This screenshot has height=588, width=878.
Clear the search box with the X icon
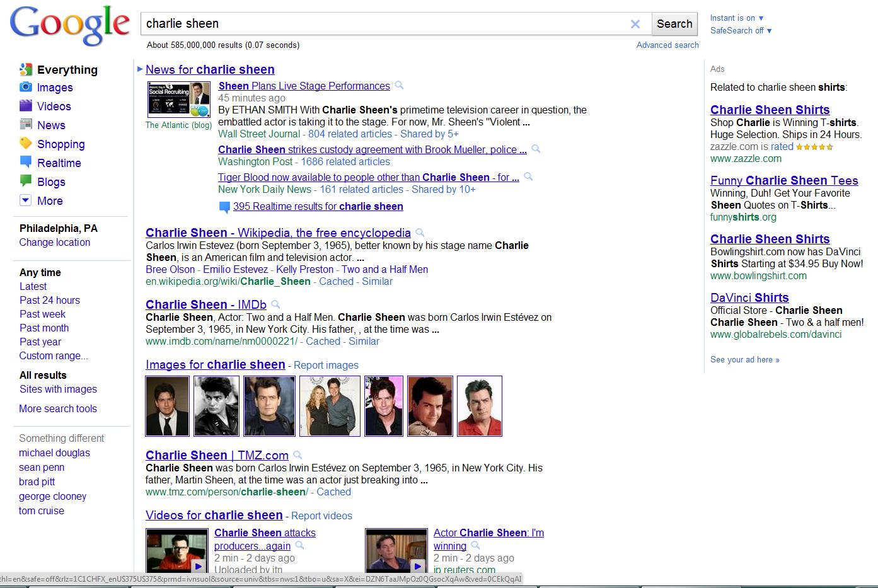(635, 24)
